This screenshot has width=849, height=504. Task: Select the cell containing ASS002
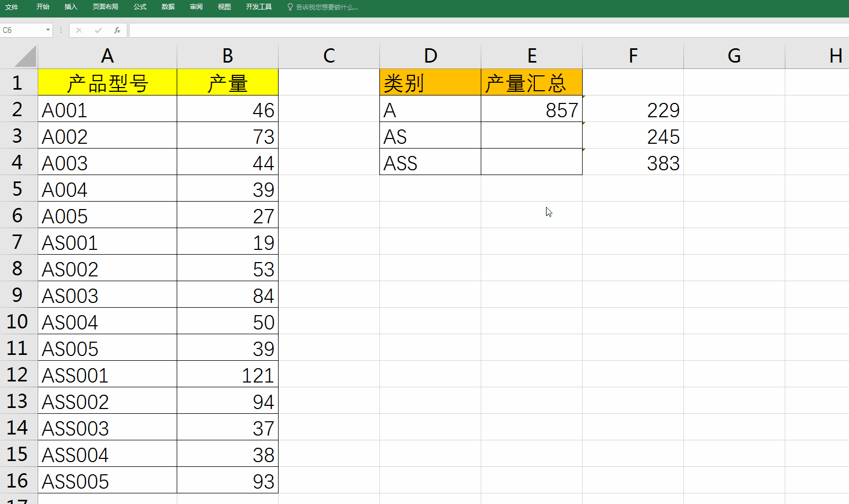pyautogui.click(x=107, y=401)
